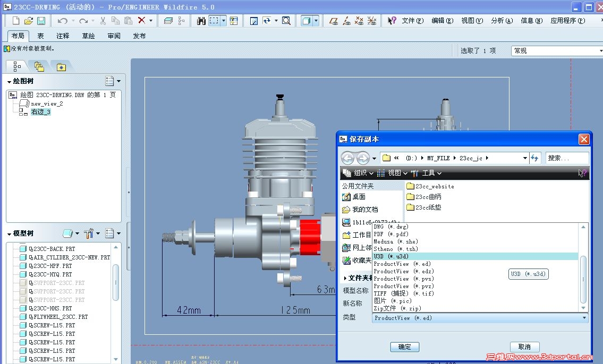Open the 编辑 menu

tap(442, 21)
